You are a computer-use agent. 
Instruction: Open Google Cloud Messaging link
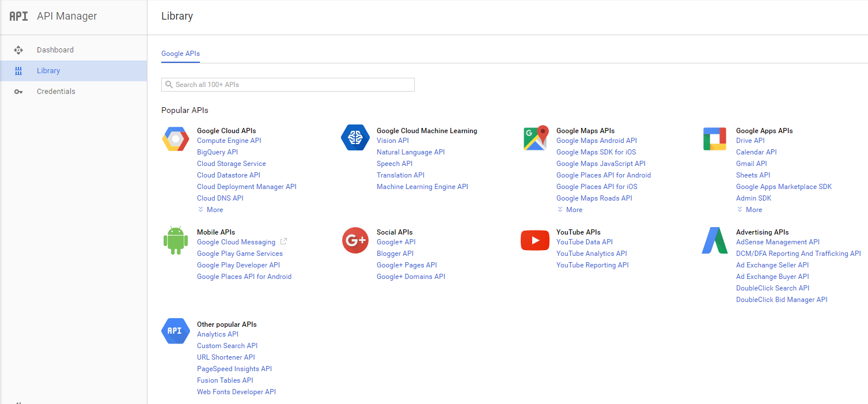pyautogui.click(x=236, y=242)
